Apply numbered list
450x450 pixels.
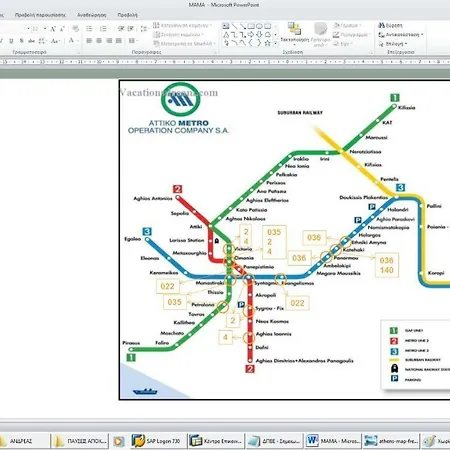pos(104,29)
